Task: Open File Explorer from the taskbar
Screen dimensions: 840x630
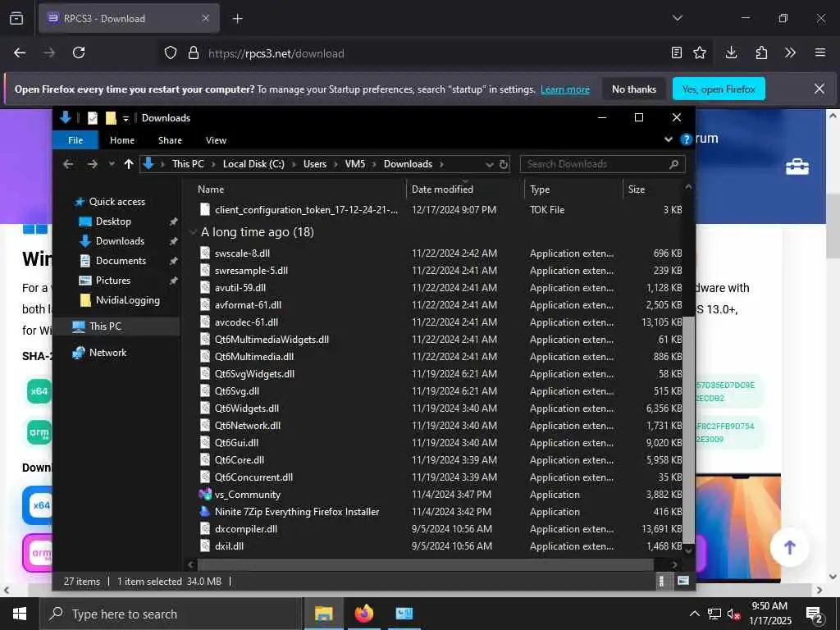Action: pyautogui.click(x=323, y=614)
